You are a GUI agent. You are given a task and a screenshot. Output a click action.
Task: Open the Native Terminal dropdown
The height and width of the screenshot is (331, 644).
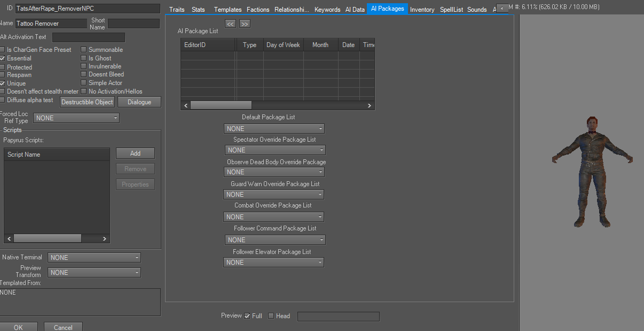pos(95,258)
